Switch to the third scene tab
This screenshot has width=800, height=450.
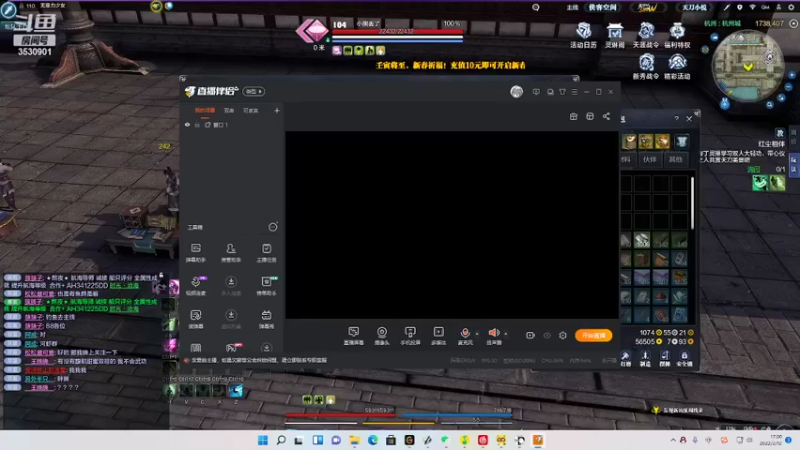tap(251, 111)
